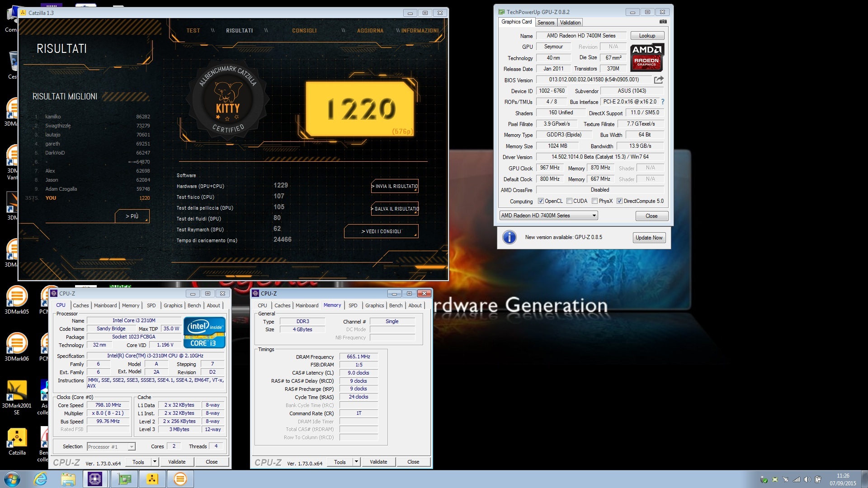Open the Processor #1 selection dropdown

[111, 446]
